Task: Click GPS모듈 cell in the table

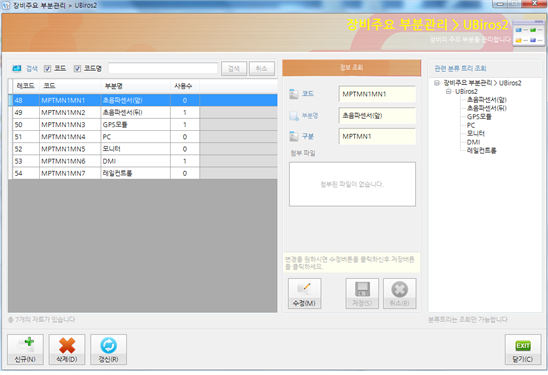Action: tap(136, 125)
